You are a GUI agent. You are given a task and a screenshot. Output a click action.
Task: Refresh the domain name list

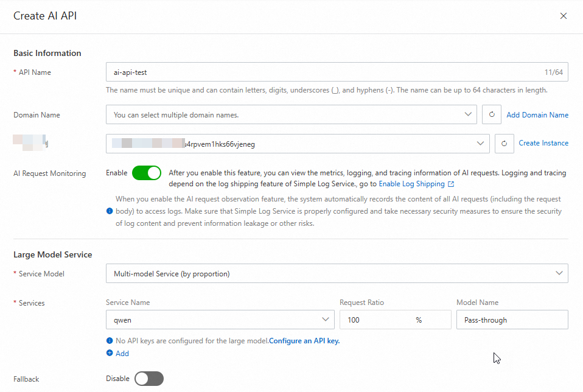coord(492,114)
